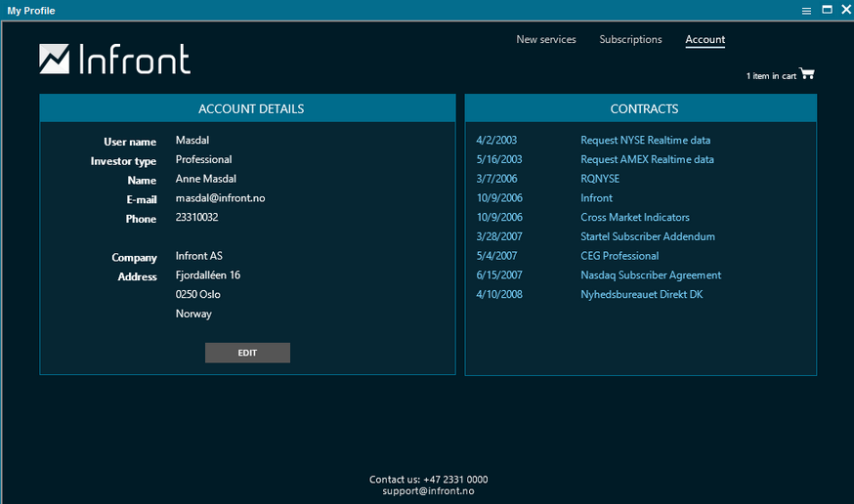This screenshot has height=504, width=854.
Task: Open the RQNYSE contract
Action: [x=600, y=179]
